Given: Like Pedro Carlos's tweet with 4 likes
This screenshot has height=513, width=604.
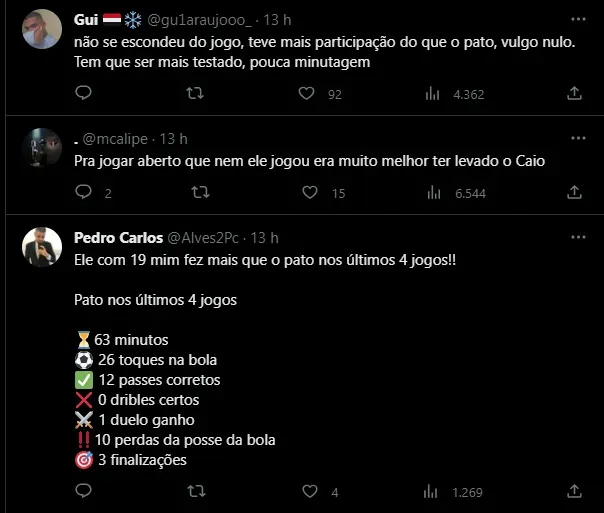Looking at the screenshot, I should [310, 491].
